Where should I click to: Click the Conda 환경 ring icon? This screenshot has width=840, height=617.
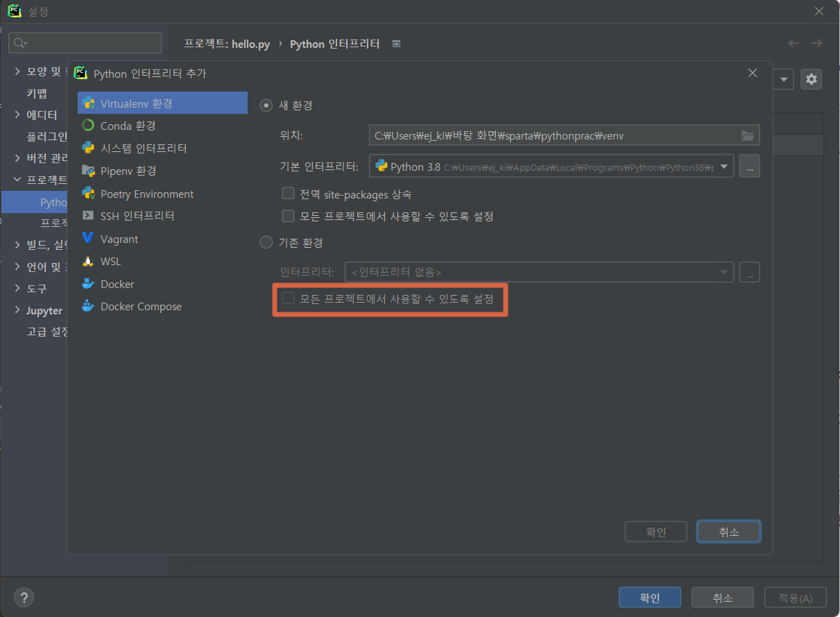pos(88,126)
